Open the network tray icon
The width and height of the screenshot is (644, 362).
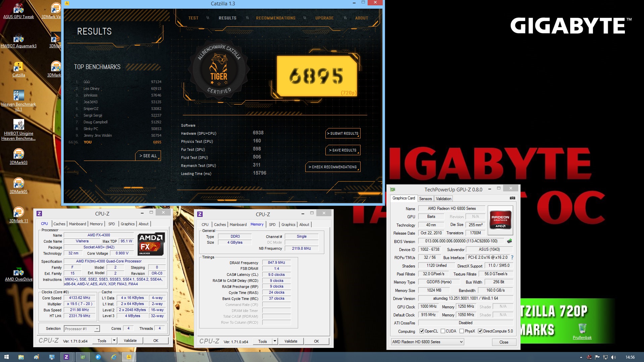coord(605,357)
